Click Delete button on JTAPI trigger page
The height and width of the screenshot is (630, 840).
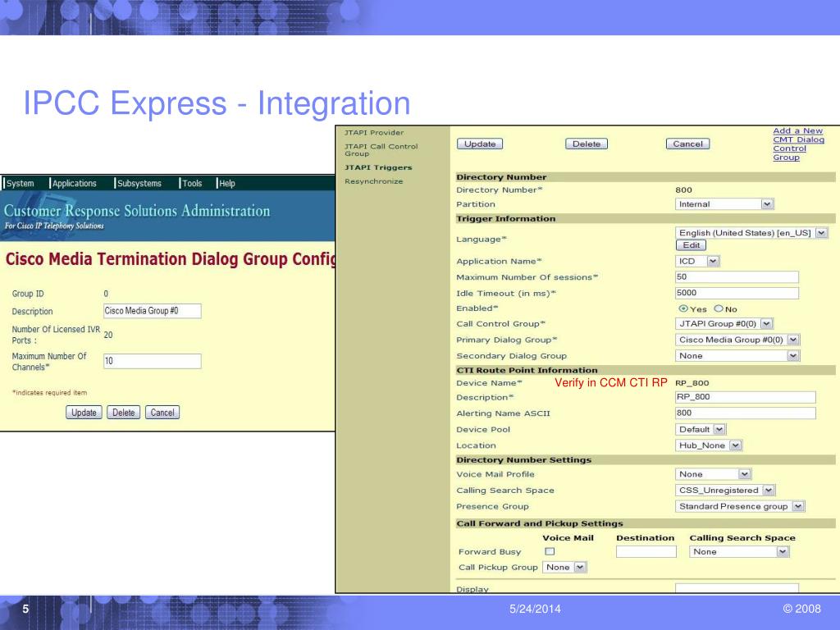587,144
